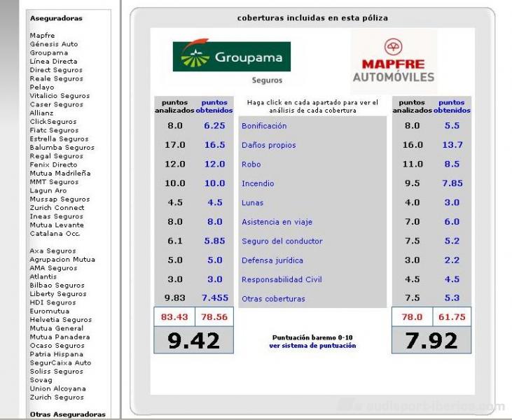Open Mutua General insurer
Viewport: 512px width, 420px height.
[x=57, y=328]
